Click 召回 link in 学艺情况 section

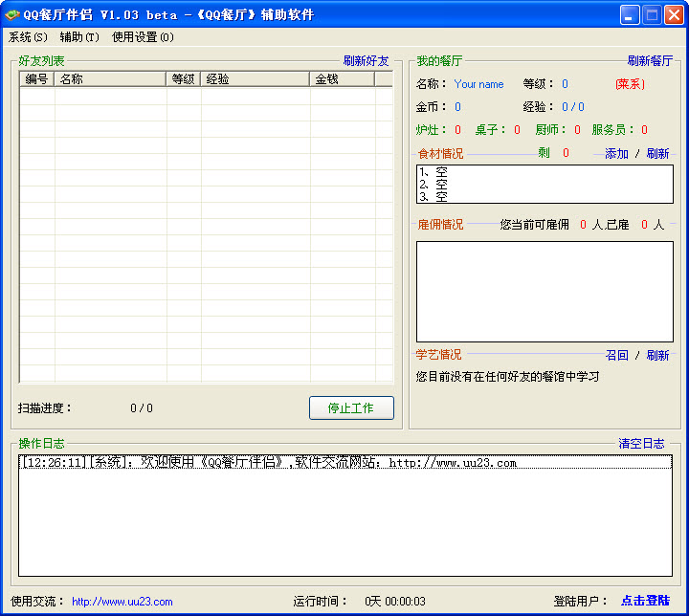click(x=616, y=356)
